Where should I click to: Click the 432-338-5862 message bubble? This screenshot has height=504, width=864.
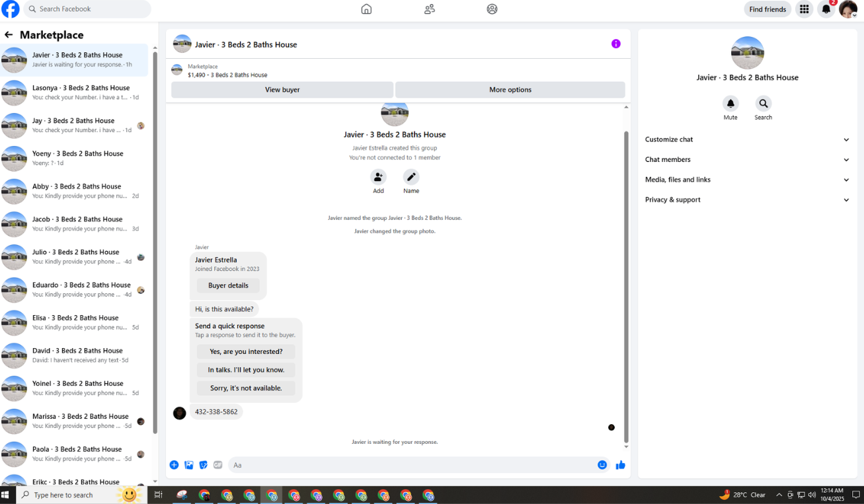[x=216, y=412]
